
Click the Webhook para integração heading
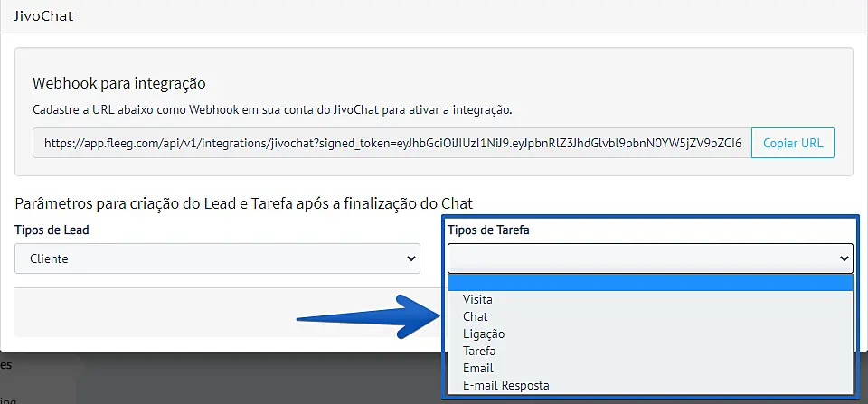pyautogui.click(x=119, y=83)
